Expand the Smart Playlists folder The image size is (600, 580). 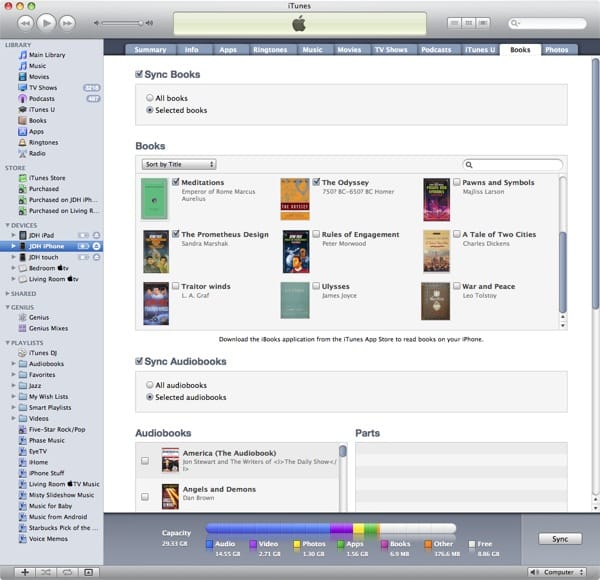pyautogui.click(x=13, y=407)
